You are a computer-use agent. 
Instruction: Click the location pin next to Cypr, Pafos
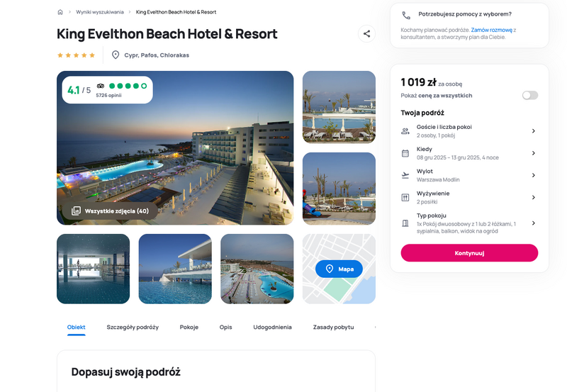(116, 55)
